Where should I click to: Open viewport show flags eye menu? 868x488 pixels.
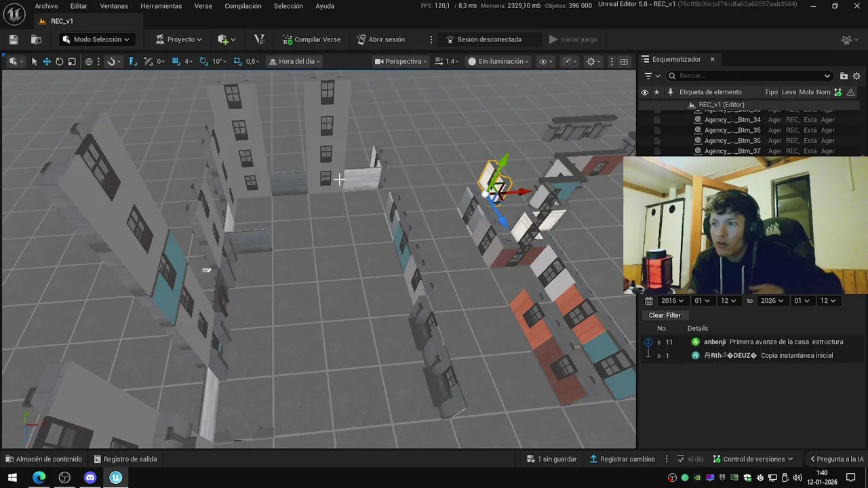pyautogui.click(x=546, y=62)
